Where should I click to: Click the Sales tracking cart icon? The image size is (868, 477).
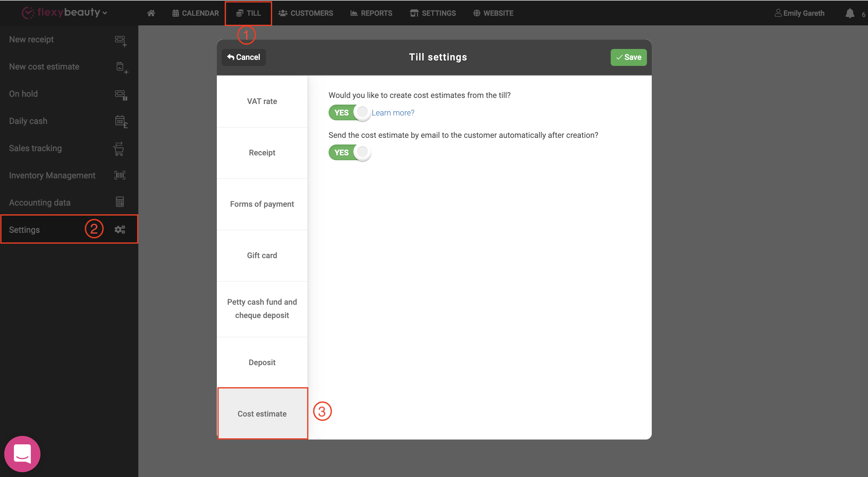click(x=119, y=148)
